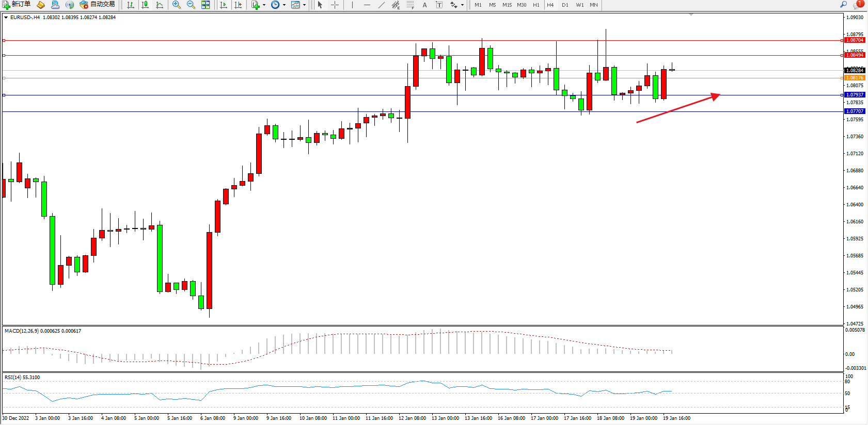This screenshot has width=868, height=425.
Task: Click the H1 timeframe button
Action: point(536,5)
